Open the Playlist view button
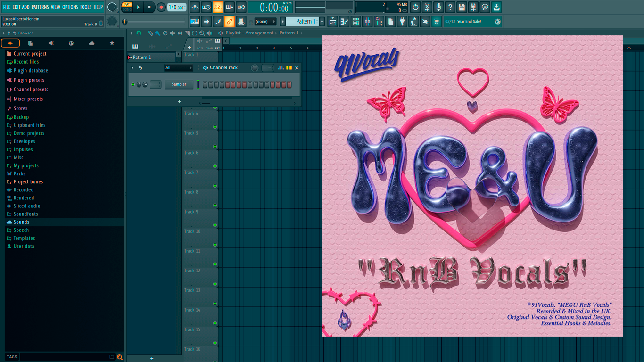The width and height of the screenshot is (644, 362). pyautogui.click(x=333, y=21)
